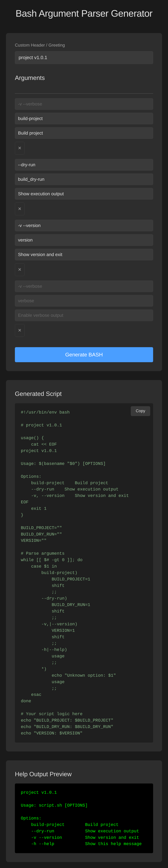
Task: Click the empty flags field in last row
Action: pyautogui.click(x=84, y=286)
